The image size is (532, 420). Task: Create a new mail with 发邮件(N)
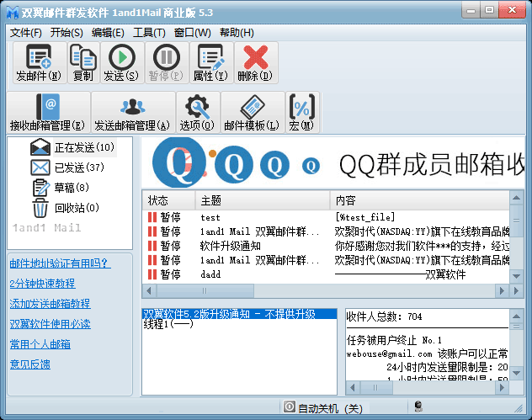(39, 63)
